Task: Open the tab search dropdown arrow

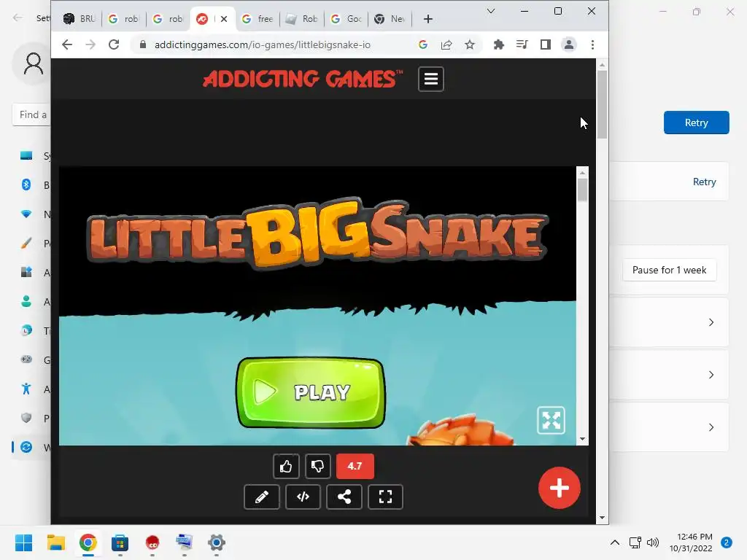Action: coord(491,11)
